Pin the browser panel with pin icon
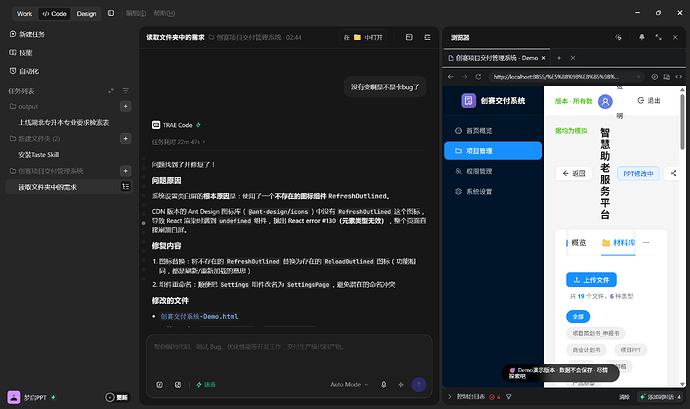Viewport: 690px width, 409px height. [x=642, y=37]
